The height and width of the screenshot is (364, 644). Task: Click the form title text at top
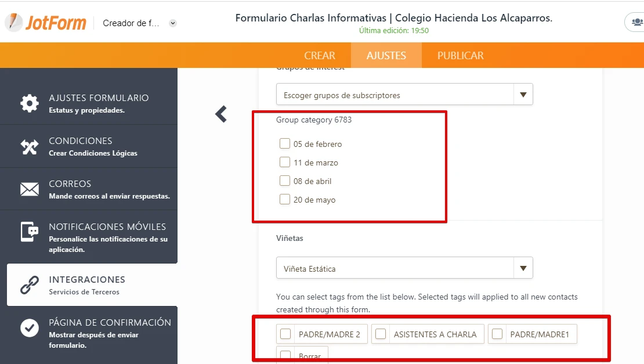(393, 18)
